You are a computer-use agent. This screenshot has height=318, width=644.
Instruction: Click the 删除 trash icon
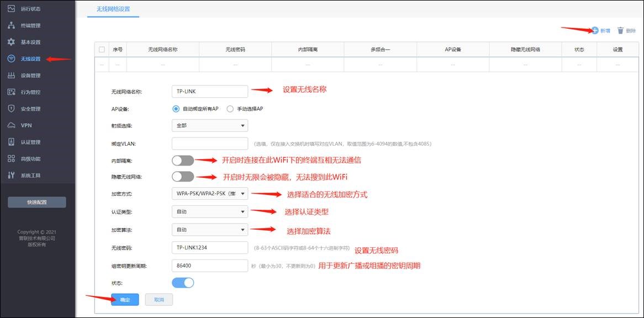pyautogui.click(x=620, y=31)
